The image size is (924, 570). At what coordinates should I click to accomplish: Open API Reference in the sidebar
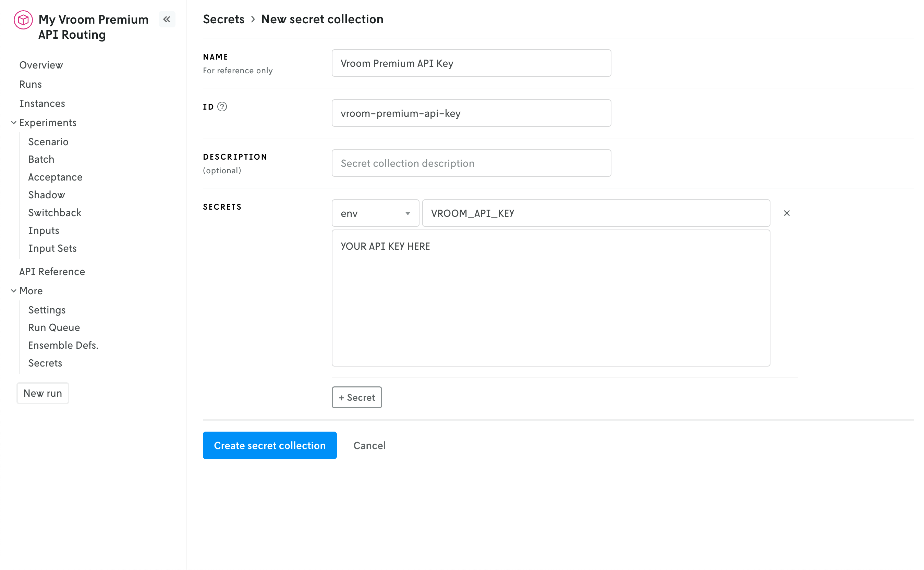52,271
